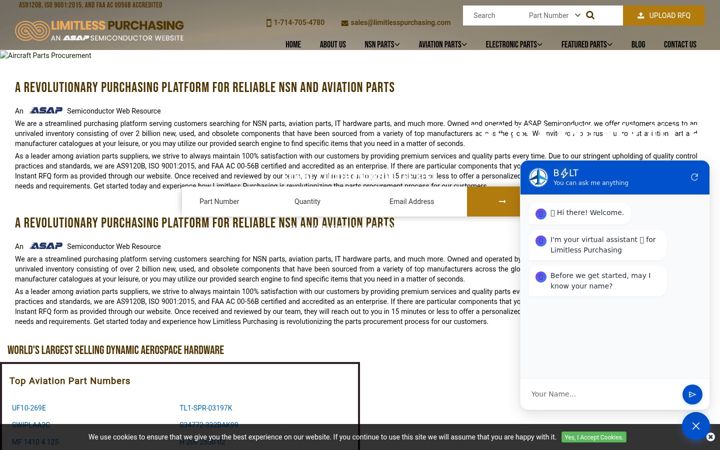Screen dimensions: 720x450
Task: Click the BOLT chatbot airplane avatar
Action: [538, 177]
